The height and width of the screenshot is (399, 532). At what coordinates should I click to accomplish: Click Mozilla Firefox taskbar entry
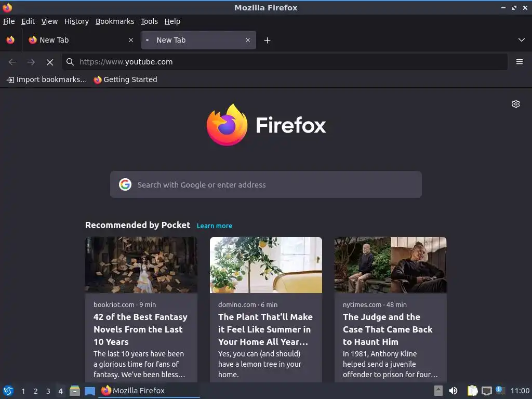tap(149, 391)
